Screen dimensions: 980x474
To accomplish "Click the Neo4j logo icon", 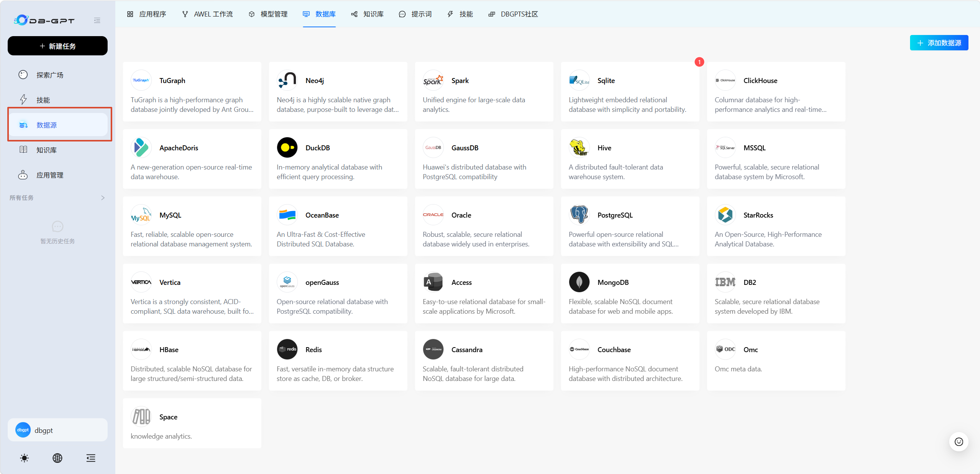I will point(287,80).
